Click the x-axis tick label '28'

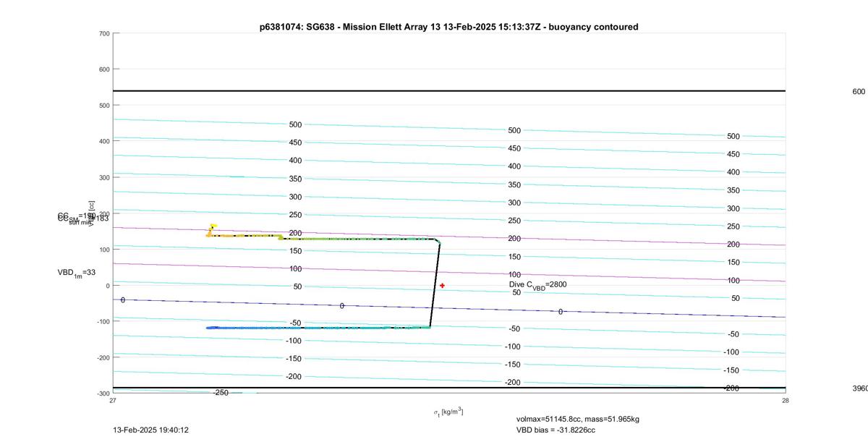(x=785, y=400)
